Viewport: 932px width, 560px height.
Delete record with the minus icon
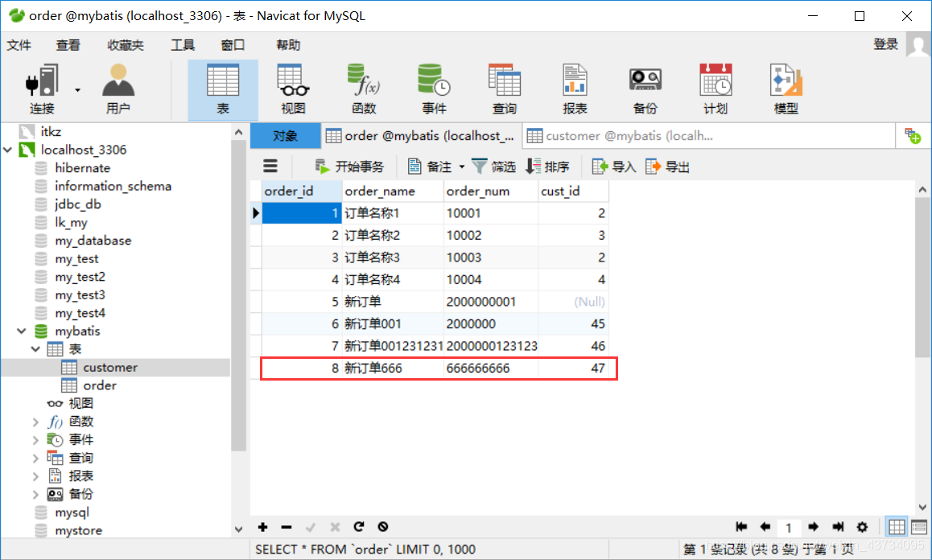tap(287, 527)
